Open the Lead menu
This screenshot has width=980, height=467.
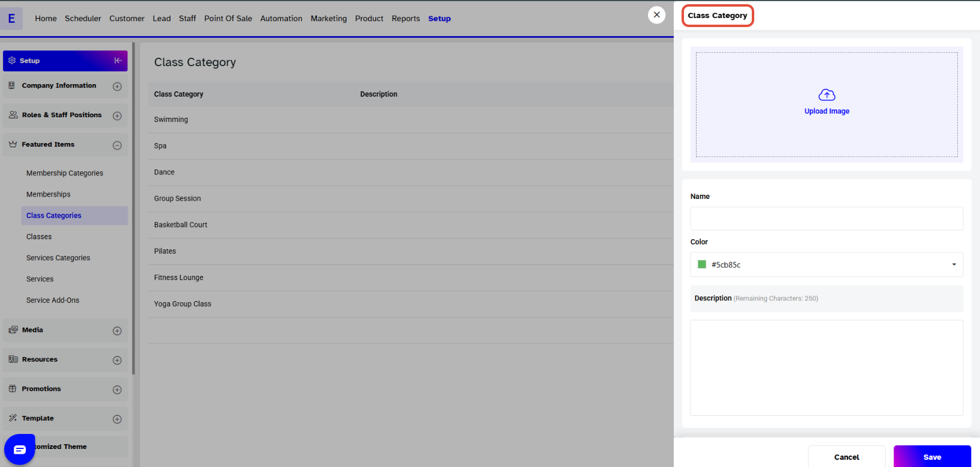coord(162,19)
